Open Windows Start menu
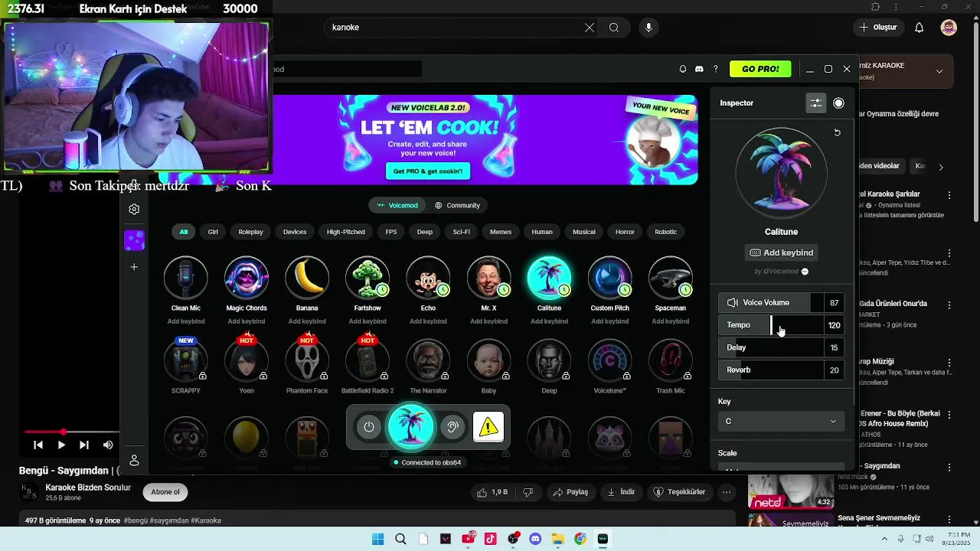980x551 pixels. 377,539
